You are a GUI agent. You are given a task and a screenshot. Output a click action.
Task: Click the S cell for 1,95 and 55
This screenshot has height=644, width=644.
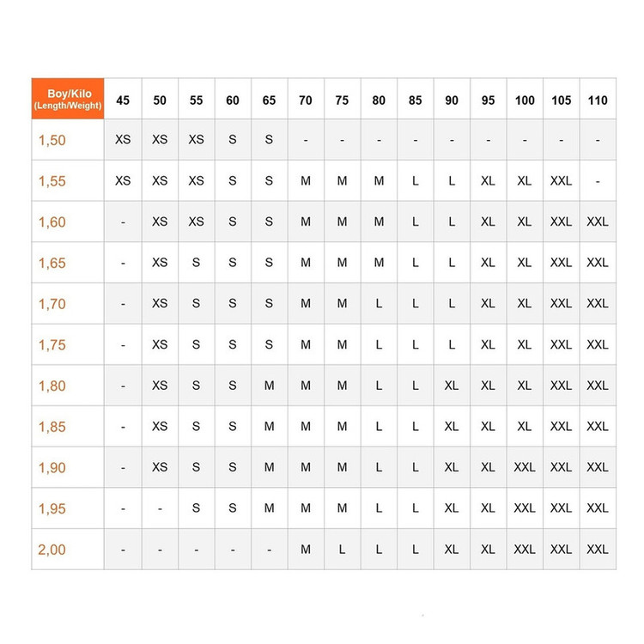coord(196,508)
